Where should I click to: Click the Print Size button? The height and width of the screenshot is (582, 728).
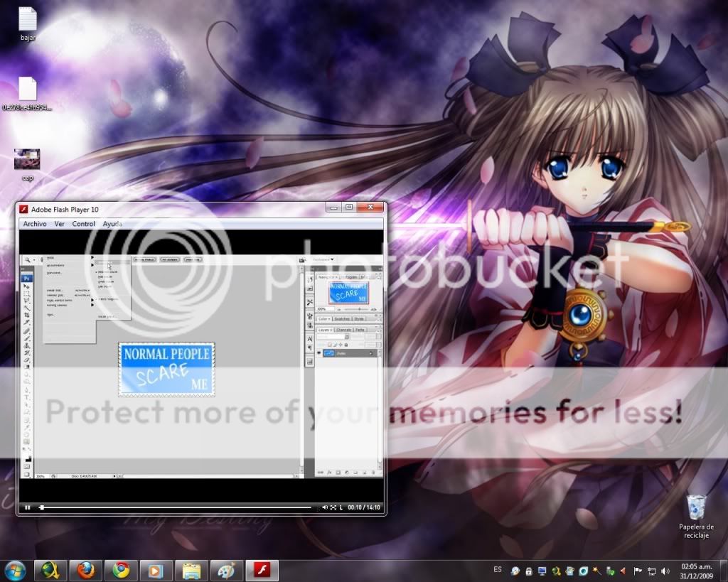(x=193, y=259)
